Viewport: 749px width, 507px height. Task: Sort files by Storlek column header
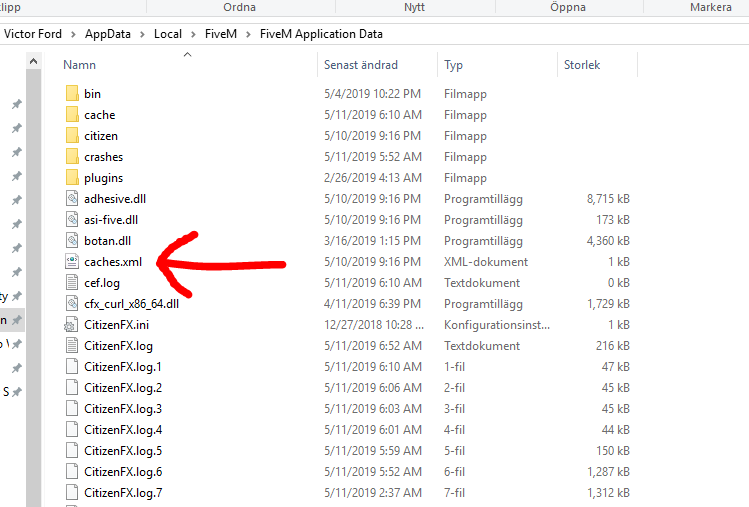click(x=582, y=65)
